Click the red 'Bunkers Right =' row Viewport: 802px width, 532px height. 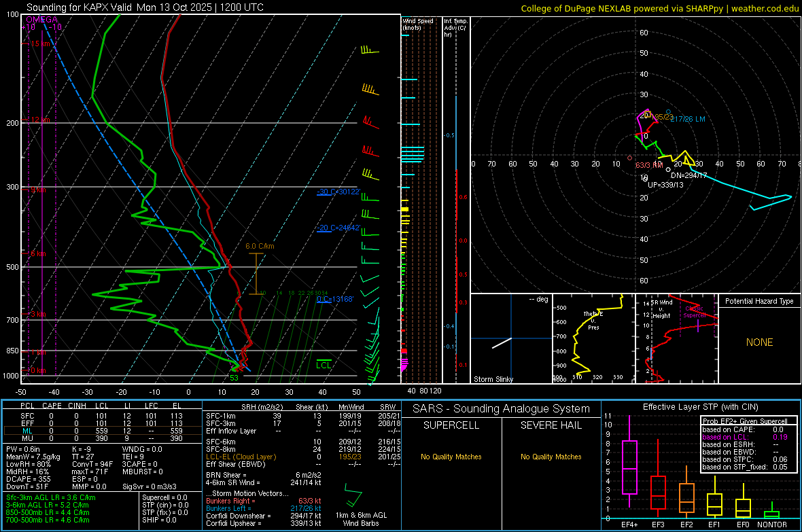click(264, 501)
